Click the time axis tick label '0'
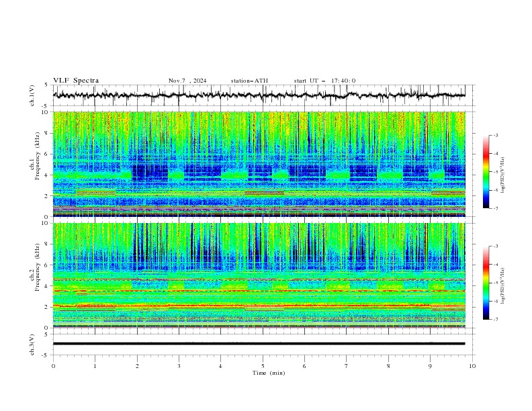Screen dimensions: 532x411 click(53, 366)
